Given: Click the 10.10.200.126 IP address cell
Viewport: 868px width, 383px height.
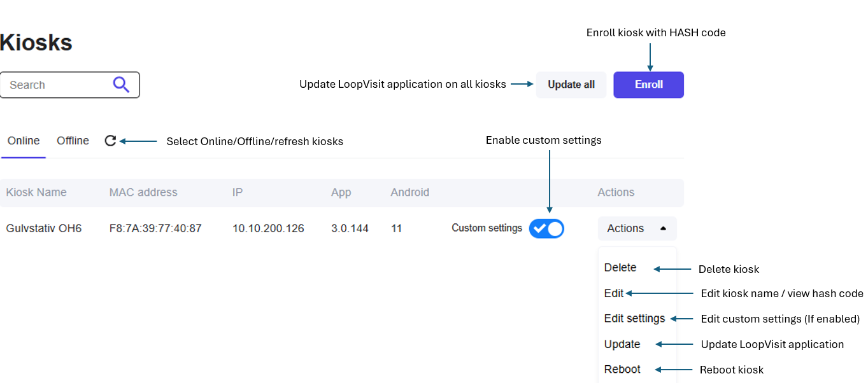Looking at the screenshot, I should [268, 228].
